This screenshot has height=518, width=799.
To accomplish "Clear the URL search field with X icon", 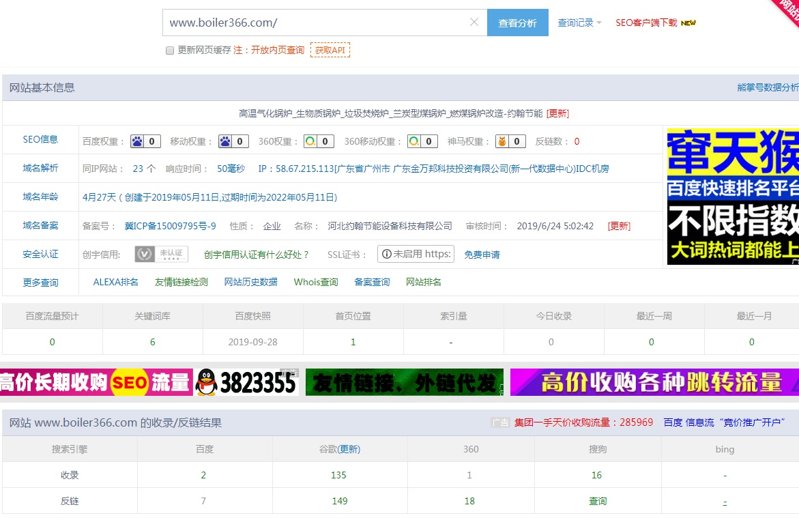I will click(474, 22).
